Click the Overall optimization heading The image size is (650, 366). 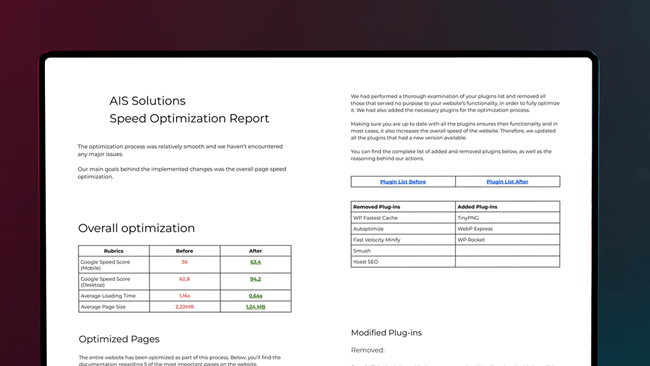pyautogui.click(x=136, y=228)
